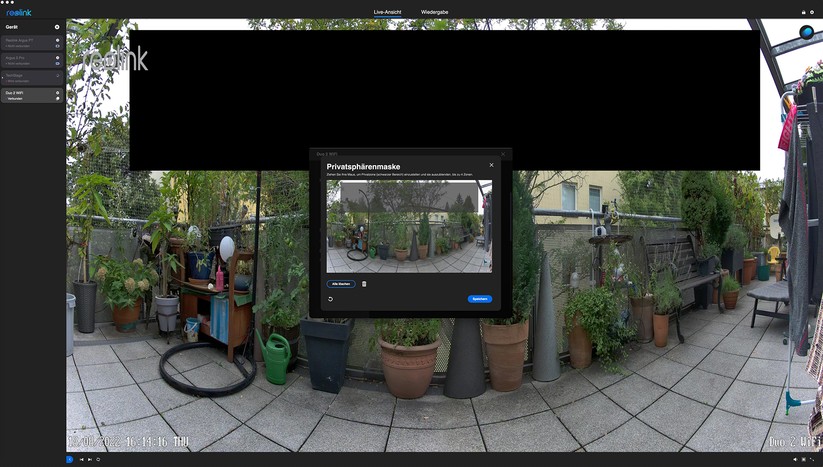
Task: Open the Wiedergabe tab
Action: (x=435, y=12)
